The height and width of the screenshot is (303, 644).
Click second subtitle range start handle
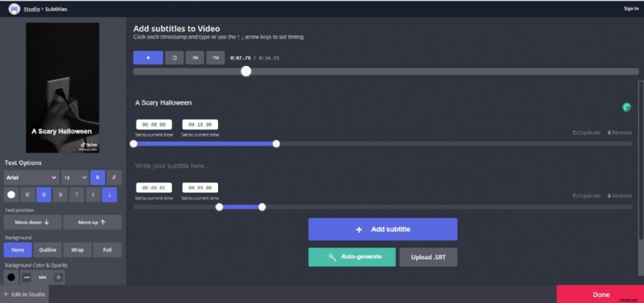pos(219,207)
